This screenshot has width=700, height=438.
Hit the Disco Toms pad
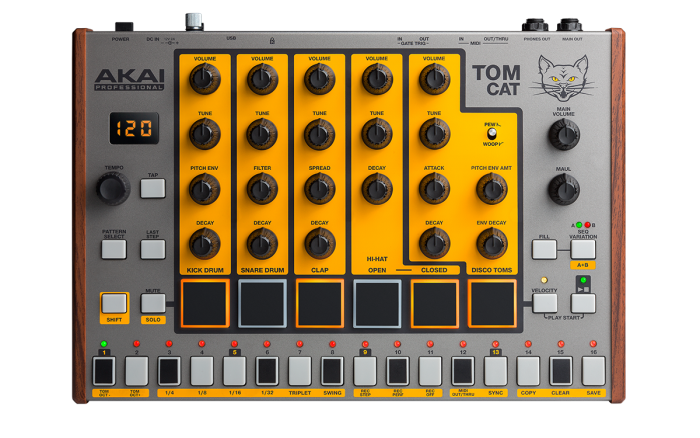coord(492,304)
